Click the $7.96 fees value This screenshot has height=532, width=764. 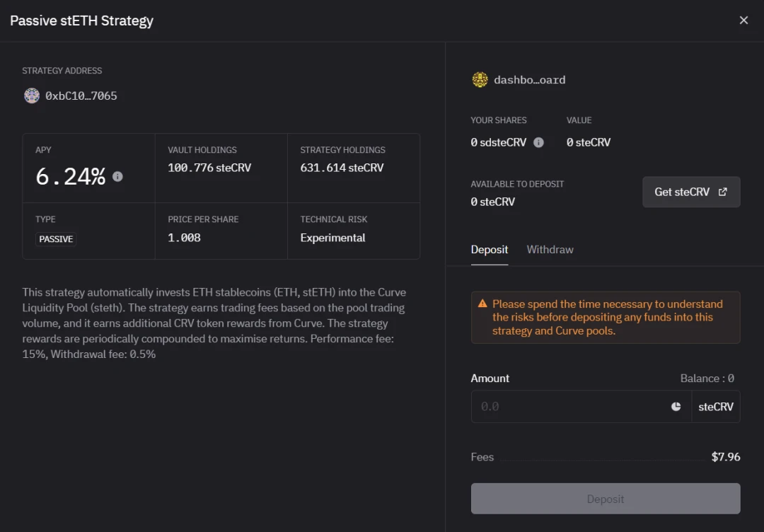tap(726, 457)
